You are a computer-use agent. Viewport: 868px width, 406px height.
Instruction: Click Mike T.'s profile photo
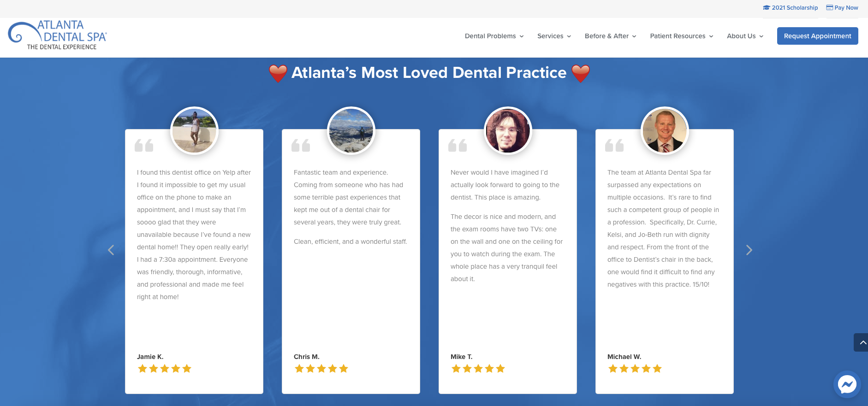[508, 131]
